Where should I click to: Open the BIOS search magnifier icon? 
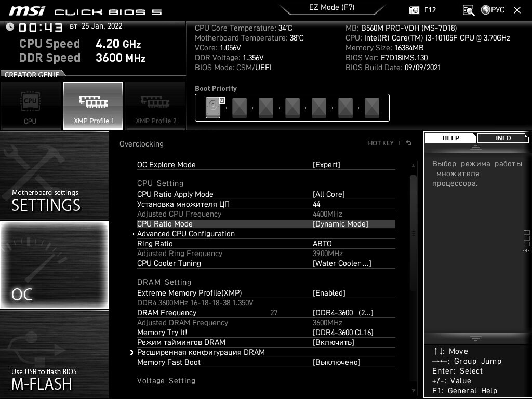tap(468, 10)
